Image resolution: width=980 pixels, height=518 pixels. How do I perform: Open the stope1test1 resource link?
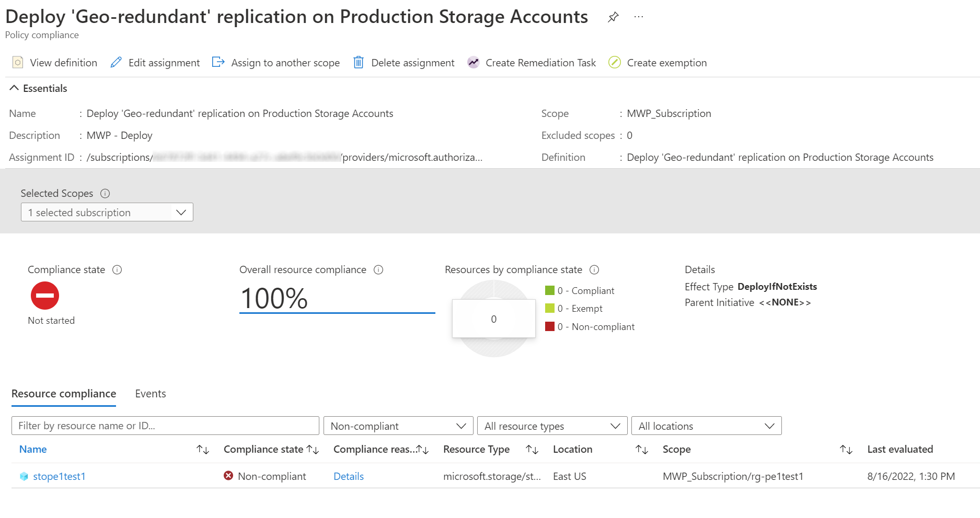pos(59,476)
